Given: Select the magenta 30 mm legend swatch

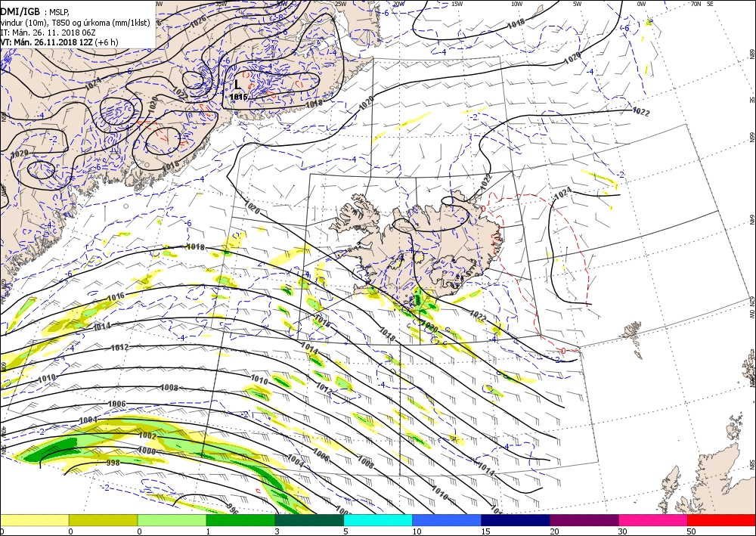Looking at the screenshot, I should coord(653,520).
